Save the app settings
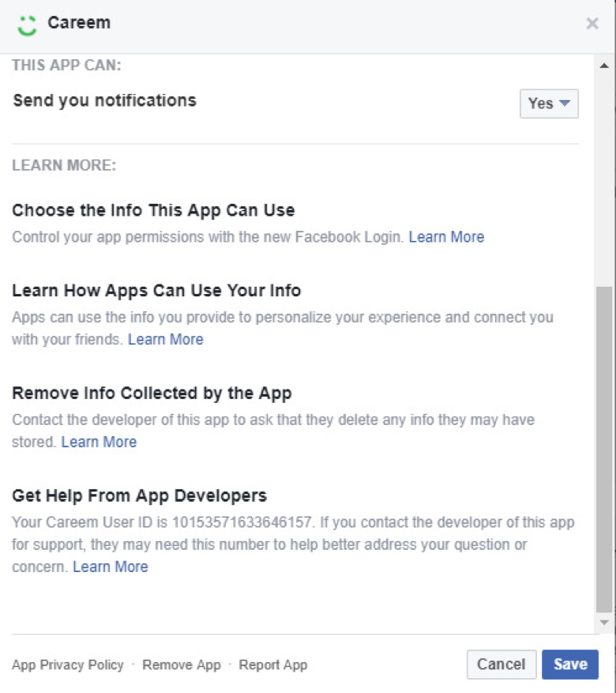This screenshot has width=616, height=693. 569,665
